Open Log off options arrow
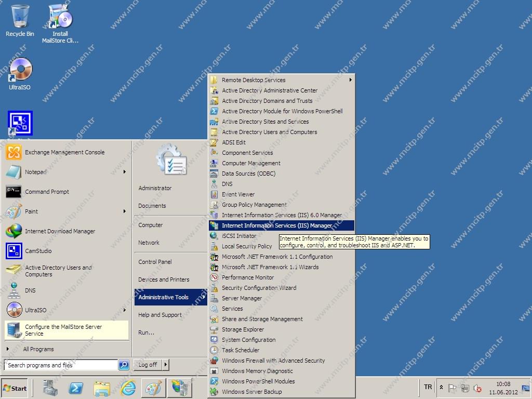 click(x=165, y=365)
